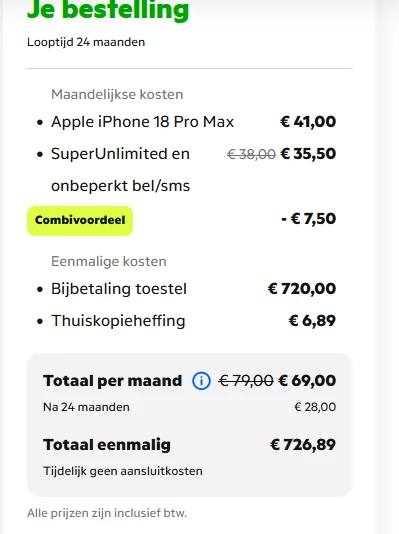Open info icon beside Totaal per maand
This screenshot has height=534, width=399.
pos(201,381)
